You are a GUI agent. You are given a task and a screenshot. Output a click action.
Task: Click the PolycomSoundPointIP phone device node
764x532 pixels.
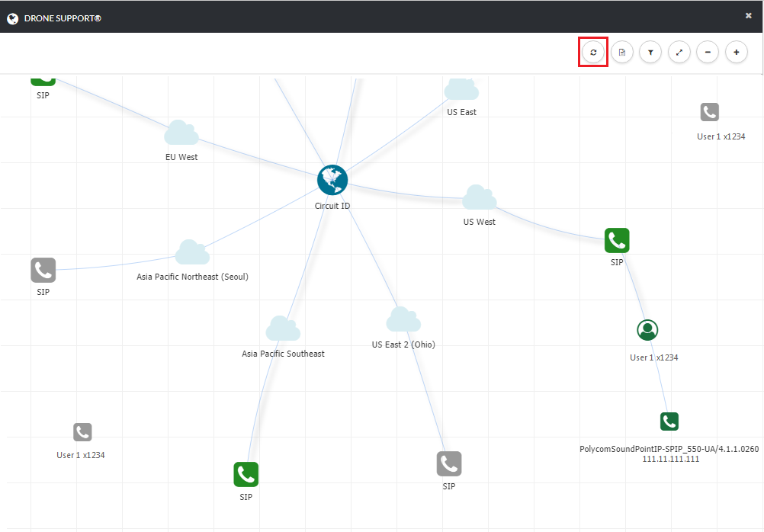[669, 421]
